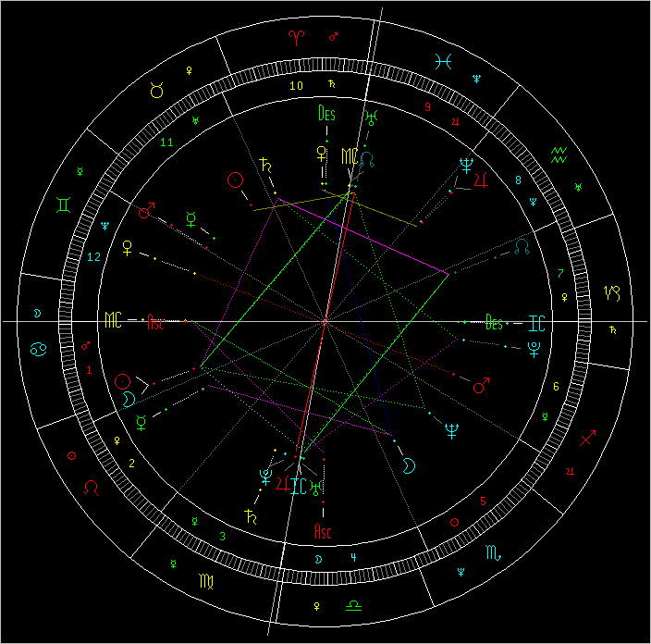
Task: Click house number 10 label
Action: click(295, 86)
